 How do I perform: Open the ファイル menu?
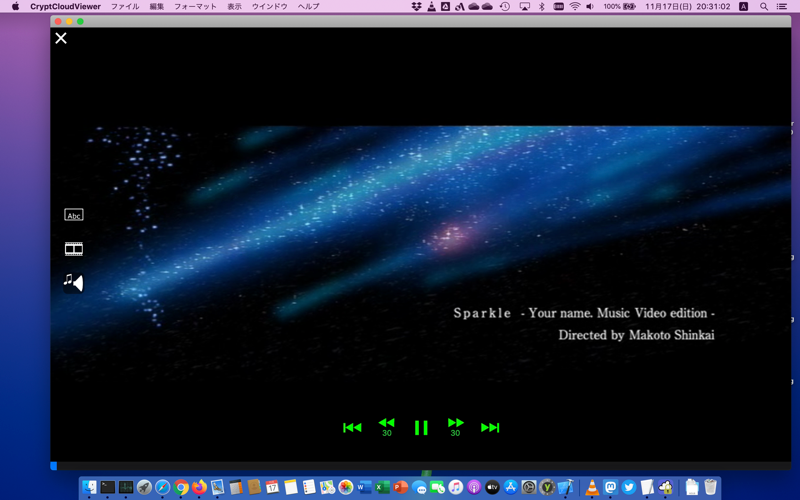click(x=125, y=7)
